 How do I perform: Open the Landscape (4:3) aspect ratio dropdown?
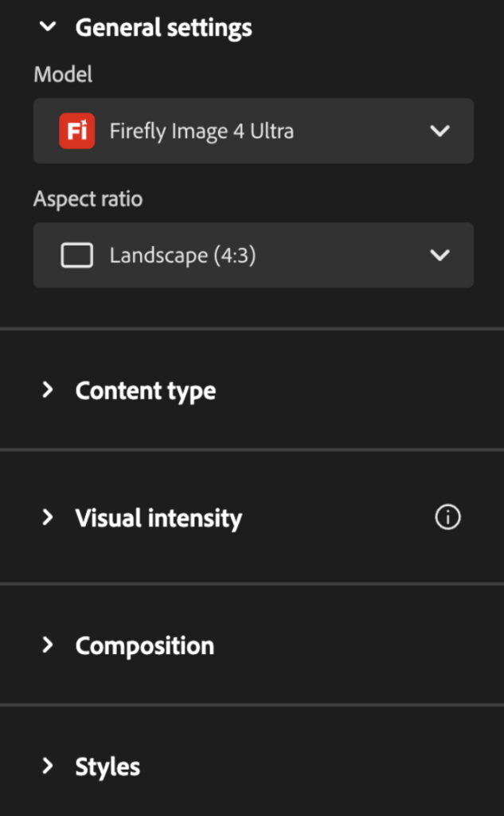tap(253, 256)
